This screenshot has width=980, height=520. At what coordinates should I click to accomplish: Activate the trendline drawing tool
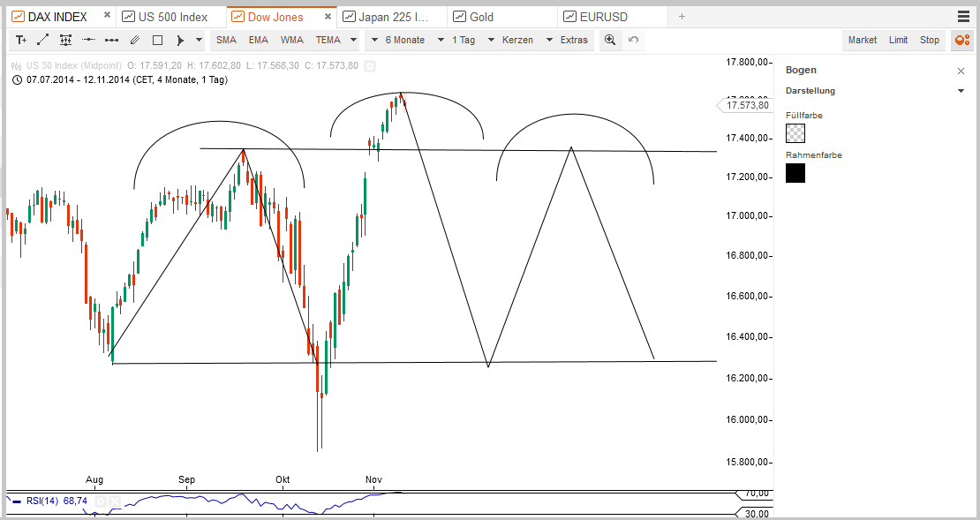pyautogui.click(x=41, y=40)
